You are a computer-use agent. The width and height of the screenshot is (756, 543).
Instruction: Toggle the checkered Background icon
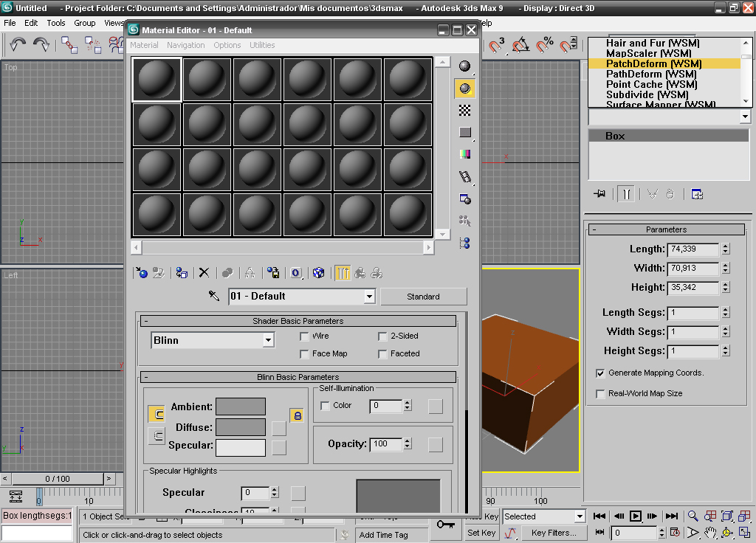pos(464,111)
